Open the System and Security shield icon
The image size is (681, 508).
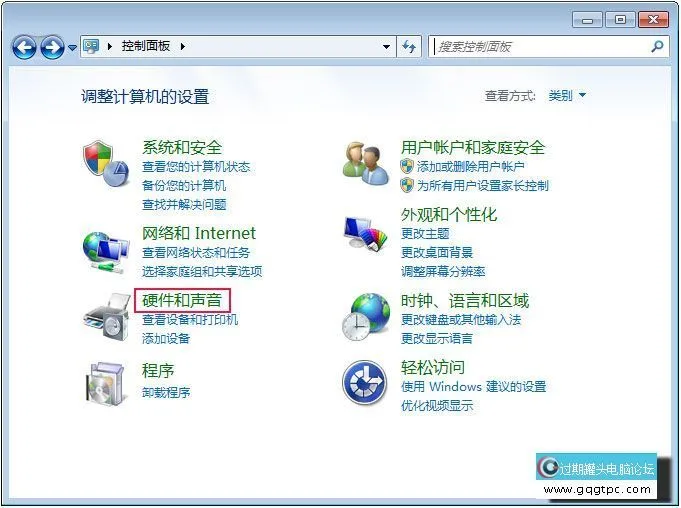click(106, 163)
